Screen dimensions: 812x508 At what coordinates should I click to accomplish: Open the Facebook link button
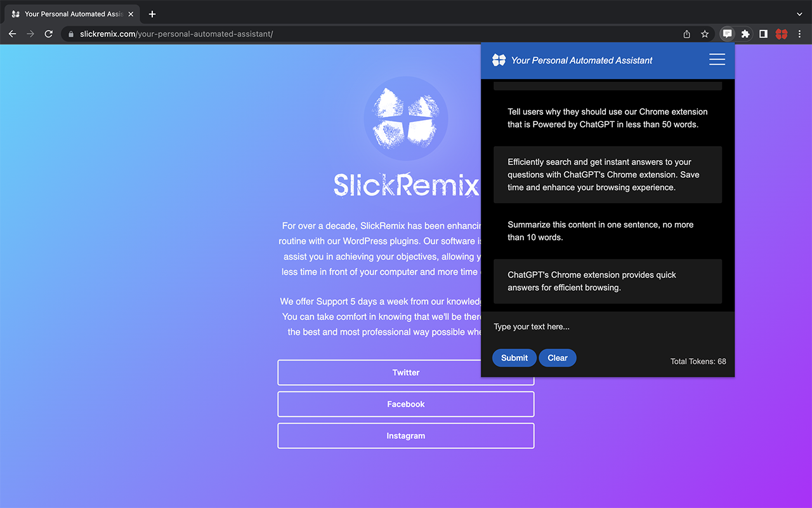tap(406, 404)
